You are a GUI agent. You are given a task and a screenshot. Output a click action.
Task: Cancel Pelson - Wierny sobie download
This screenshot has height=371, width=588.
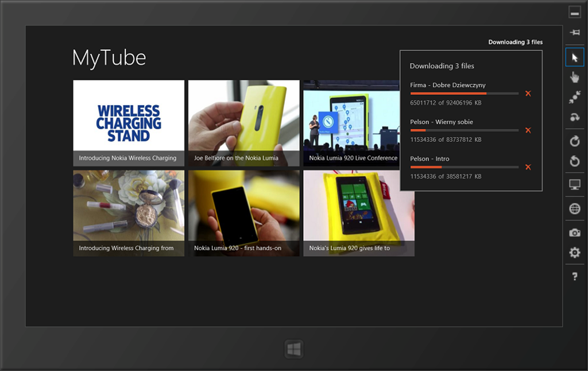pos(528,130)
